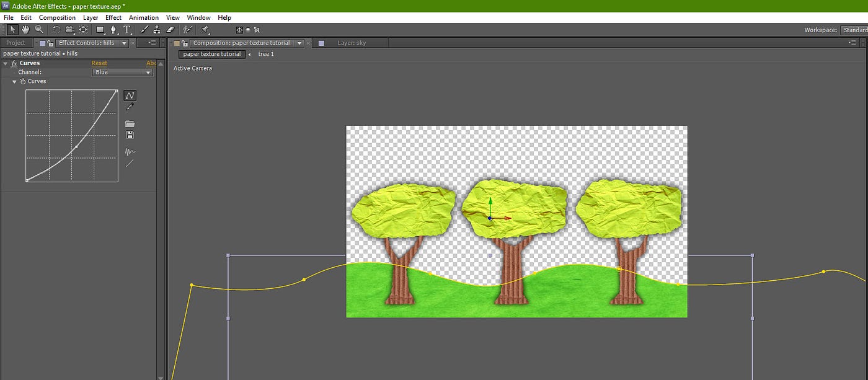Open the Composition menu

57,17
